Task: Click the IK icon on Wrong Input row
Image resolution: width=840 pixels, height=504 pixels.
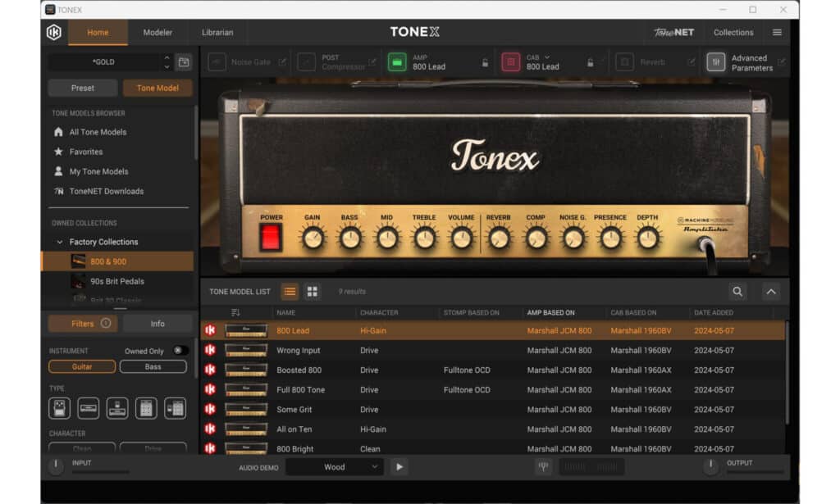Action: pos(210,350)
